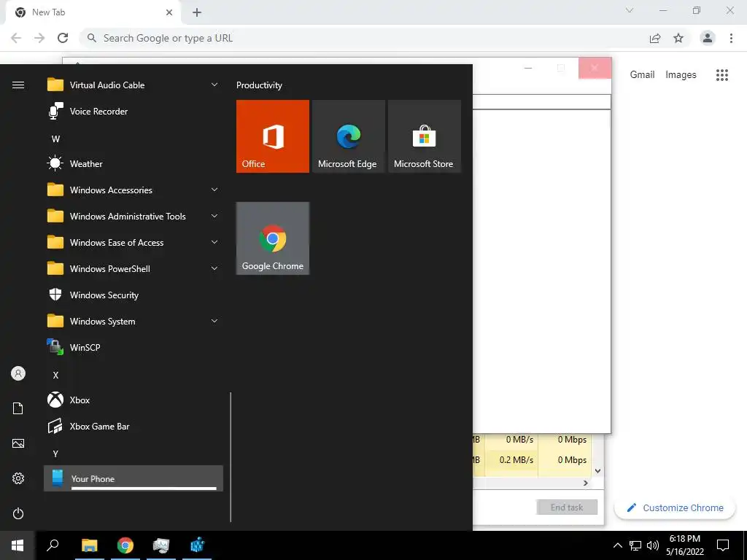Screen dimensions: 747x560
Task: Open the Xbox app
Action: (x=133, y=400)
